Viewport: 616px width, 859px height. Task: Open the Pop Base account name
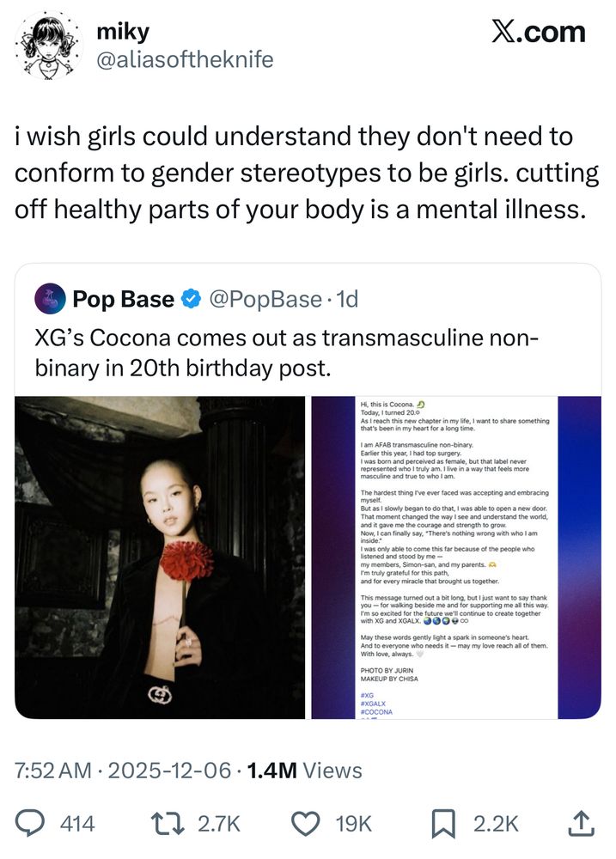point(124,299)
